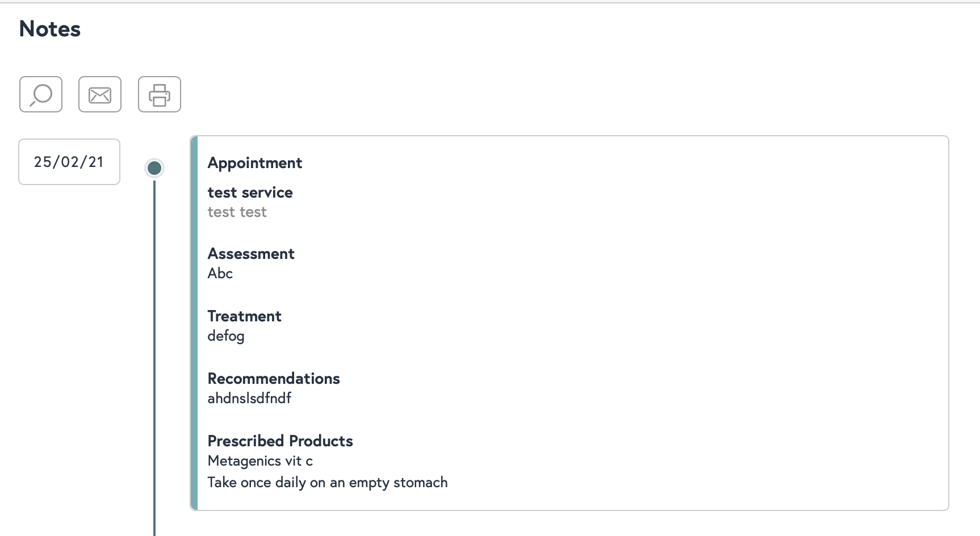Click the 'Abc' assessment text
Image resolution: width=980 pixels, height=536 pixels.
point(220,274)
